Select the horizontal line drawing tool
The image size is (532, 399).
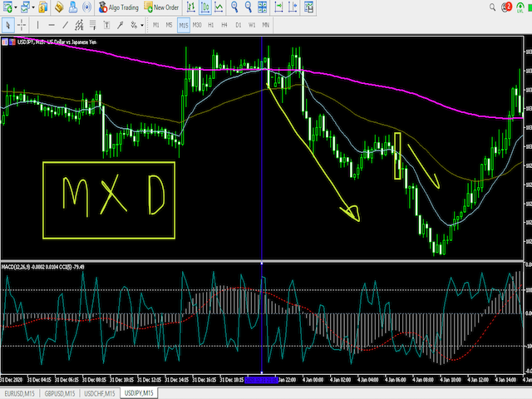click(52, 25)
